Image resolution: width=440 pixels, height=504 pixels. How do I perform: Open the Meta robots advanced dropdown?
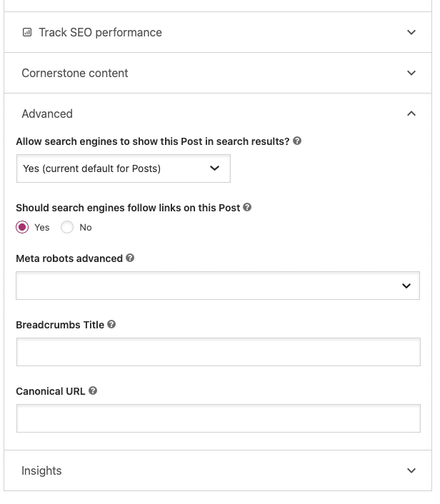point(218,286)
